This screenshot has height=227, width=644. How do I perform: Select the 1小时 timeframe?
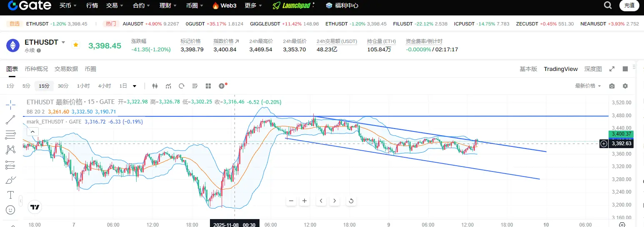click(83, 86)
